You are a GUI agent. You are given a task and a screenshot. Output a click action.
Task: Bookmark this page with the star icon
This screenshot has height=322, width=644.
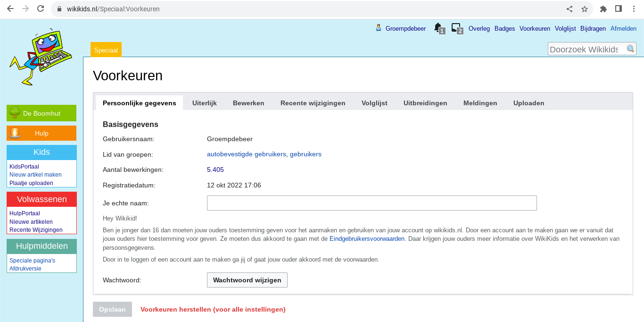point(585,8)
